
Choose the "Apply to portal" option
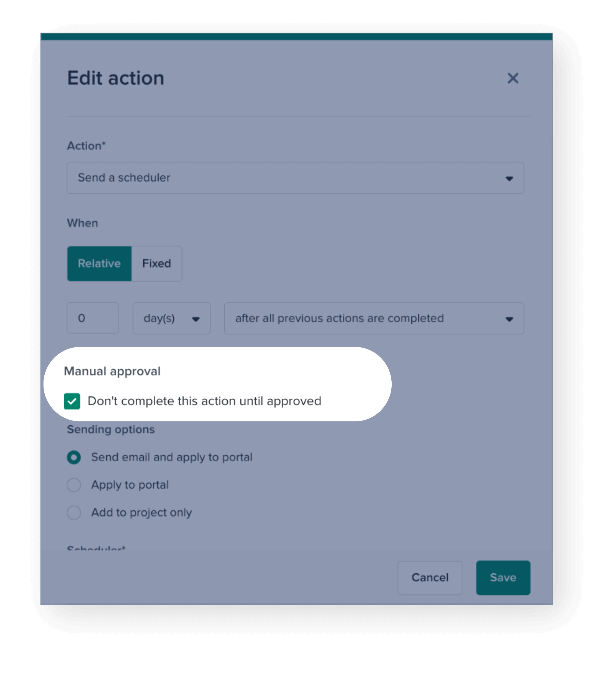coord(74,485)
